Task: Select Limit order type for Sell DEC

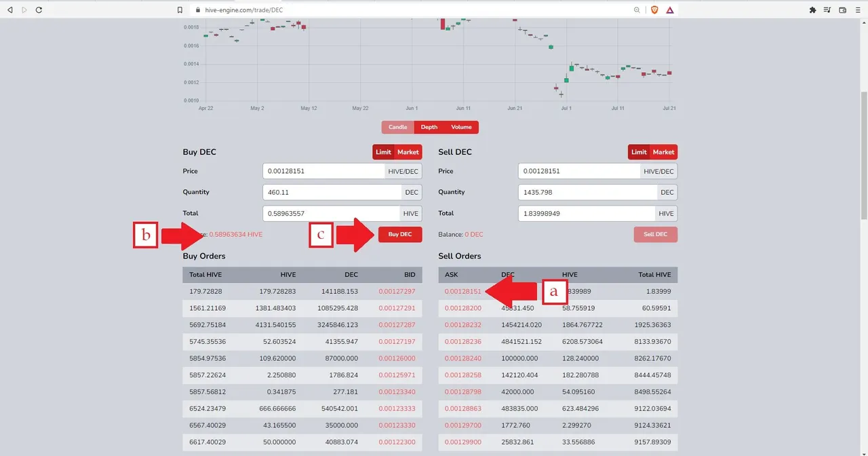Action: point(639,152)
